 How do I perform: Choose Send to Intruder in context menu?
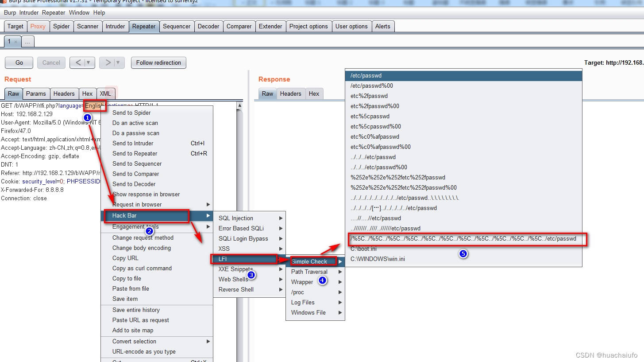pos(157,143)
